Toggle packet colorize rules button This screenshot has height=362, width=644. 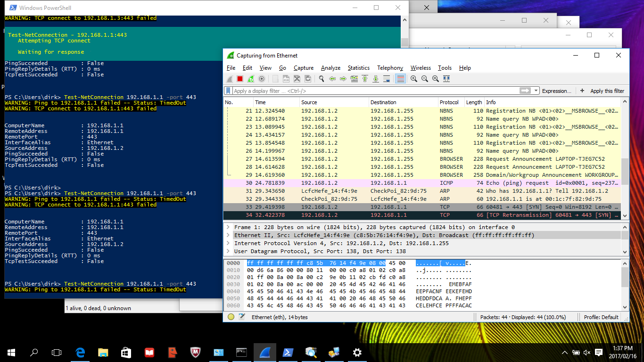[x=400, y=79]
